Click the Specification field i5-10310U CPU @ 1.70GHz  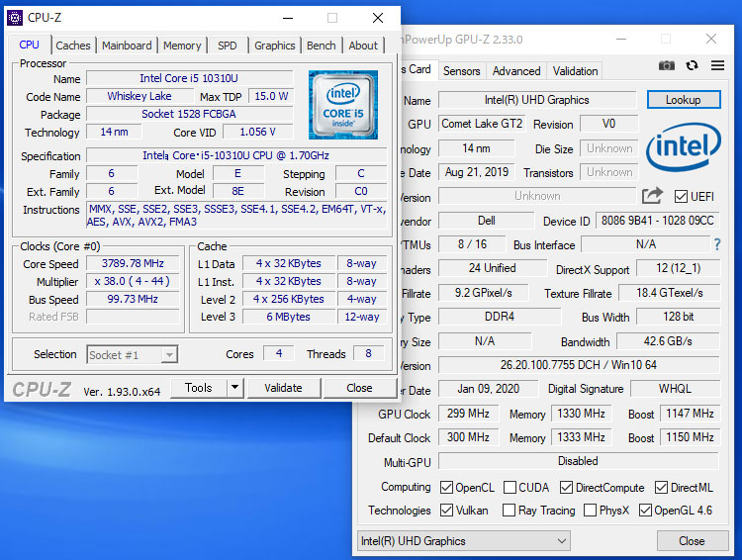pos(235,155)
